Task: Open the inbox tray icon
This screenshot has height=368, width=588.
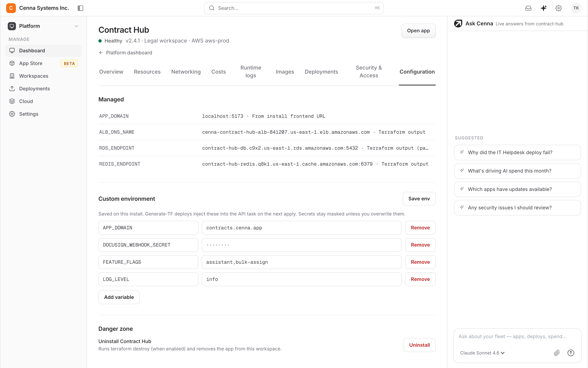Action: (x=528, y=8)
